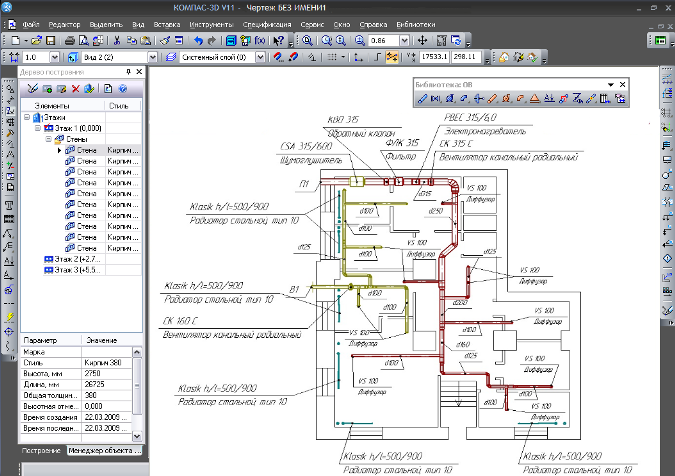Image resolution: width=675 pixels, height=476 pixels.
Task: Refresh the view with the redraw icon
Action: [456, 40]
